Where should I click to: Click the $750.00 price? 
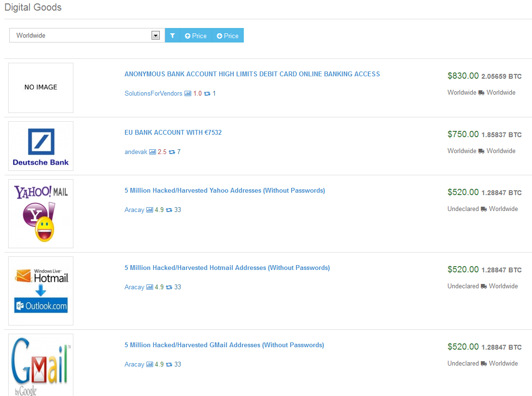coord(463,134)
